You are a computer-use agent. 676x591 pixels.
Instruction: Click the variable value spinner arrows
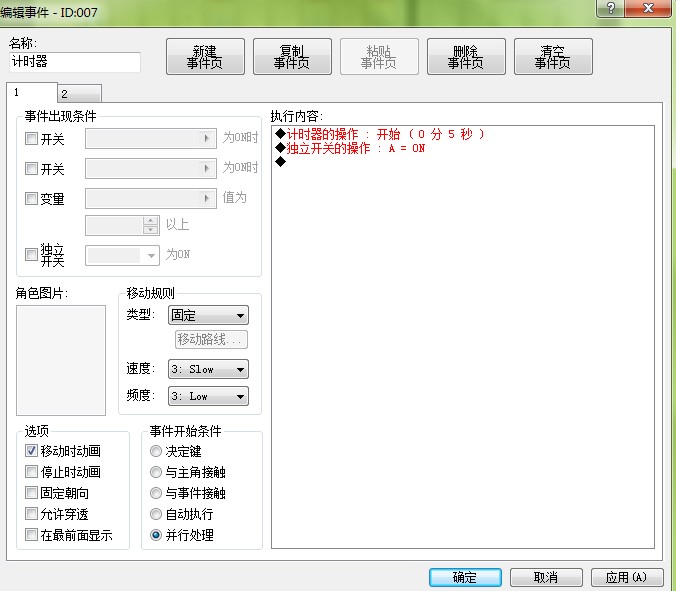click(x=150, y=225)
